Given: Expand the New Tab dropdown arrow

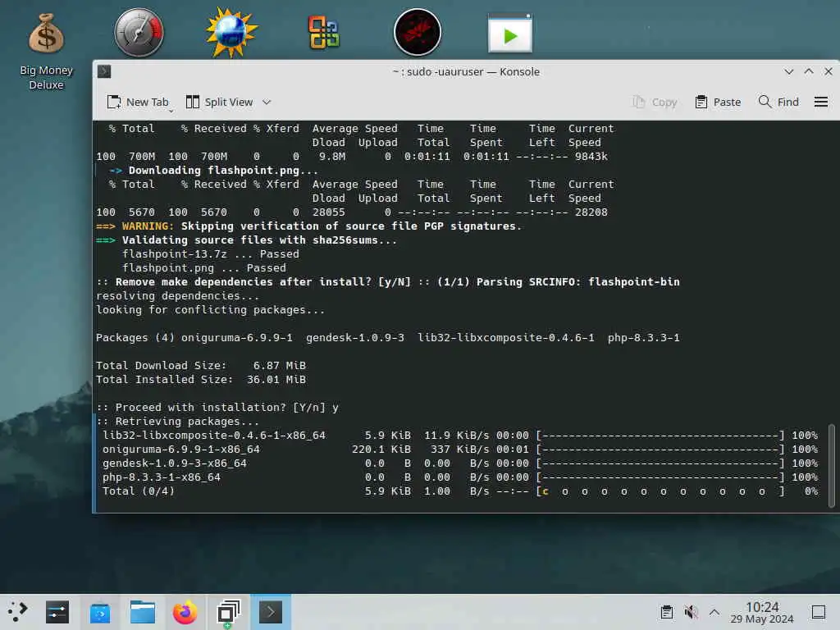Looking at the screenshot, I should click(x=171, y=111).
